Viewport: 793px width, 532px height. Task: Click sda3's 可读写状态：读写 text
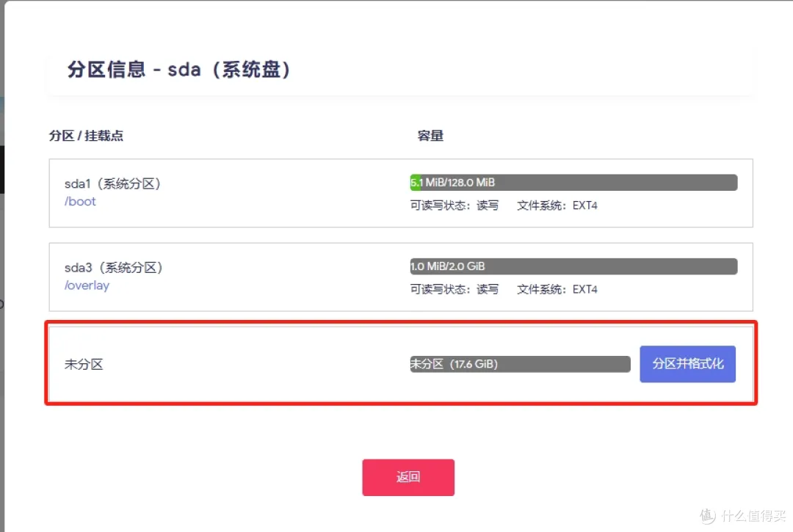click(454, 289)
